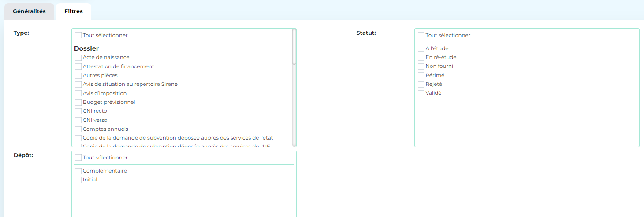This screenshot has width=644, height=217.
Task: Tick the Non fourni status checkbox
Action: click(421, 66)
